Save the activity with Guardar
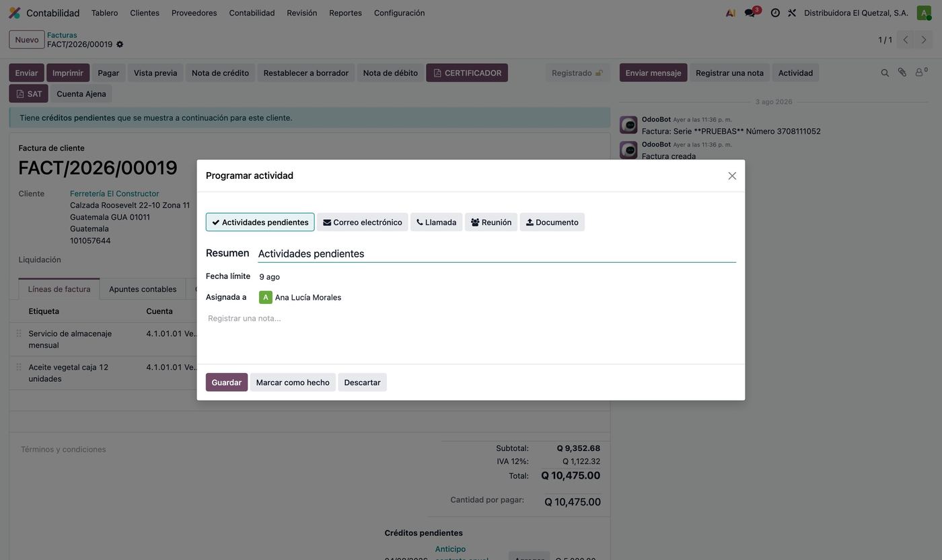The height and width of the screenshot is (560, 942). pyautogui.click(x=227, y=383)
